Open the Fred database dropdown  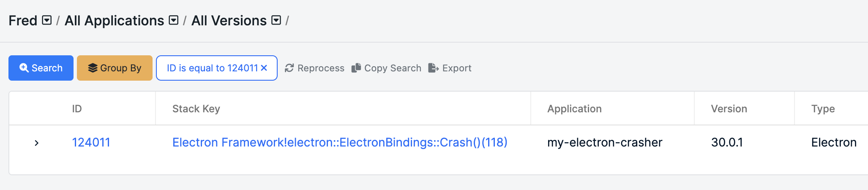tap(47, 20)
